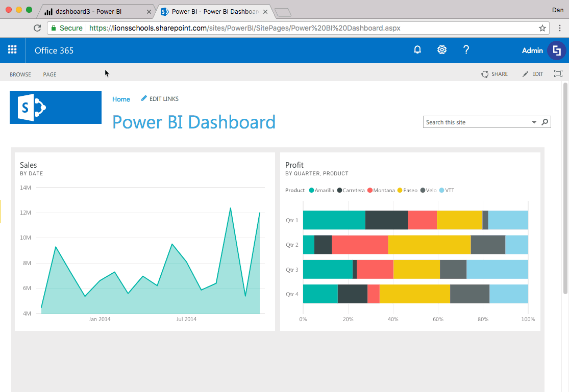Open the Admin account menu
The height and width of the screenshot is (392, 569).
pos(532,50)
